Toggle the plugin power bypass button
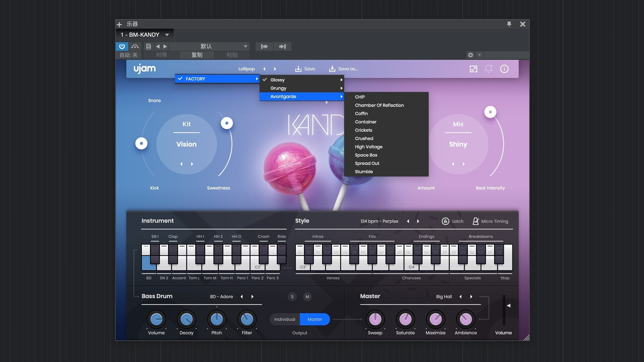This screenshot has height=362, width=644. (122, 46)
